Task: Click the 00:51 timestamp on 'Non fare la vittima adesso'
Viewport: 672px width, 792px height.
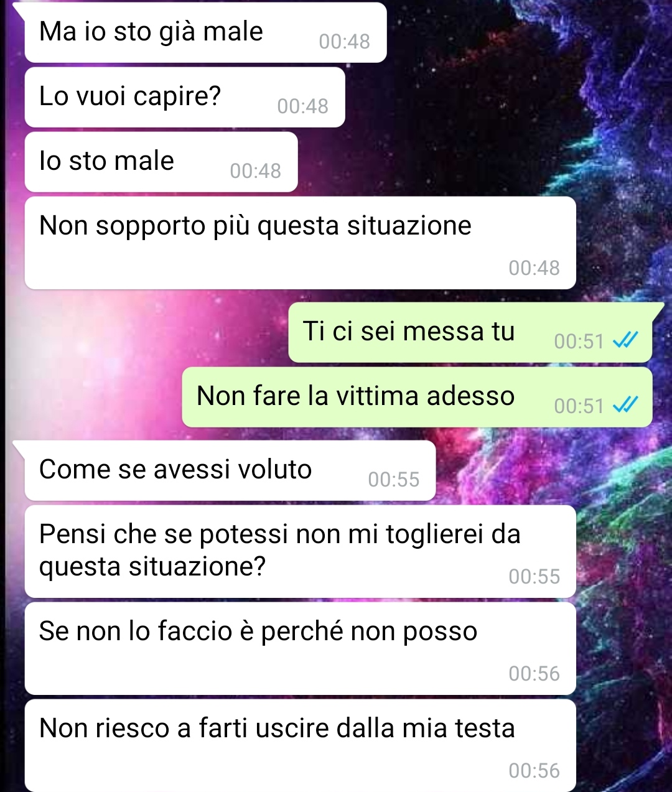Action: [x=579, y=406]
